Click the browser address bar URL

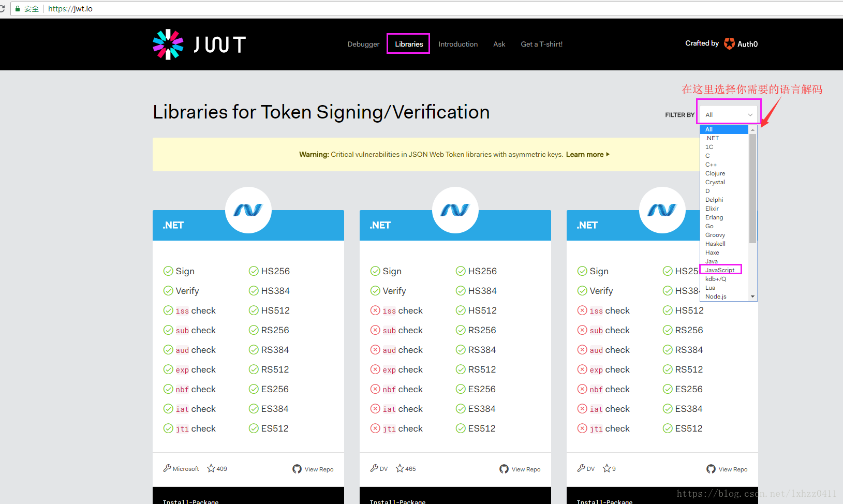(70, 9)
